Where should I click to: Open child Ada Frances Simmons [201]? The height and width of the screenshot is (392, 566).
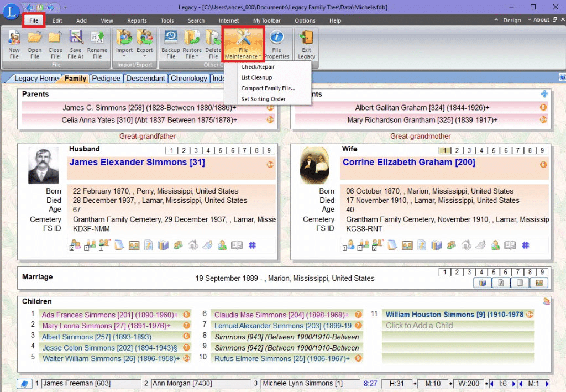pyautogui.click(x=115, y=315)
